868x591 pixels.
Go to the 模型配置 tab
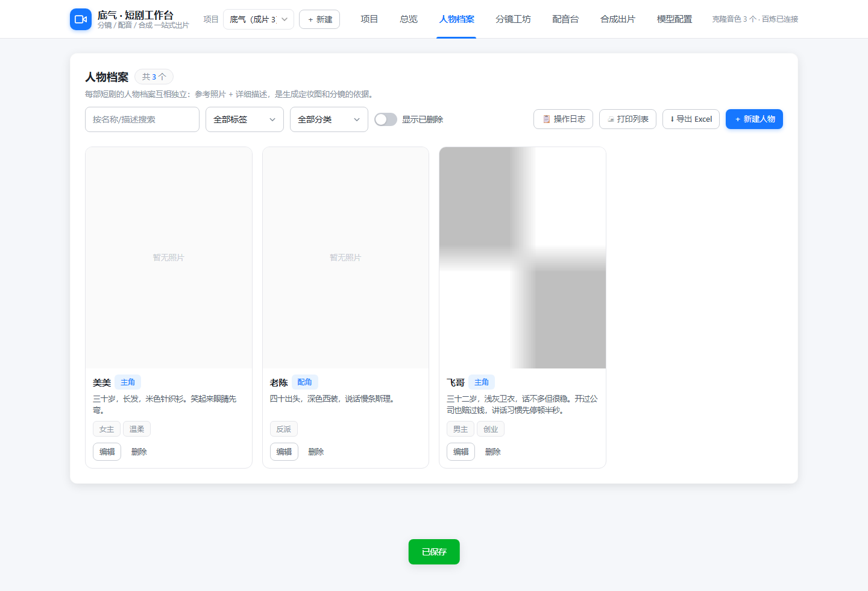click(675, 19)
